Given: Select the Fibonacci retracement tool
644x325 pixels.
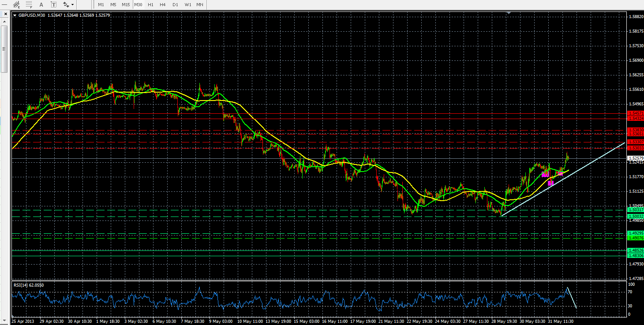Looking at the screenshot, I should click(x=29, y=5).
